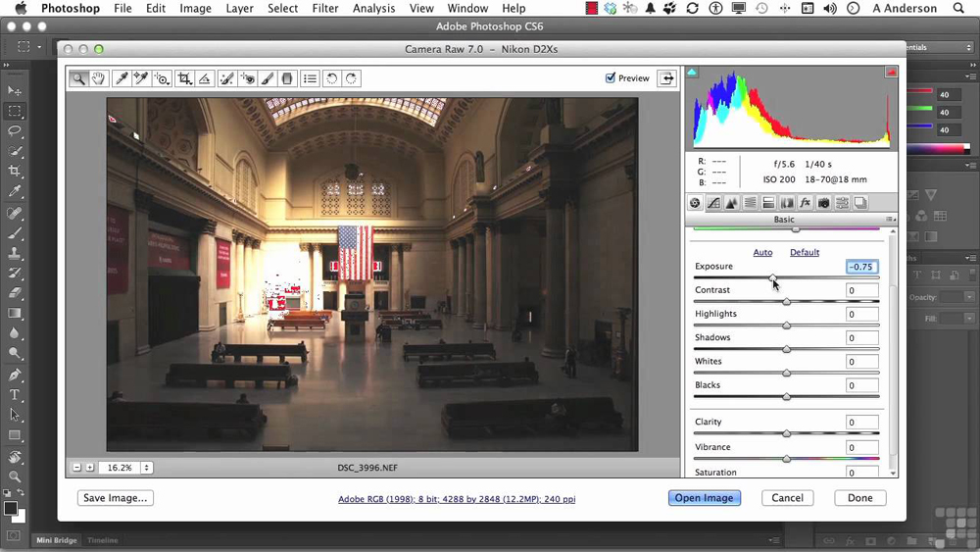Open the Basic panel options menu
Image resolution: width=980 pixels, height=552 pixels.
[x=890, y=220]
